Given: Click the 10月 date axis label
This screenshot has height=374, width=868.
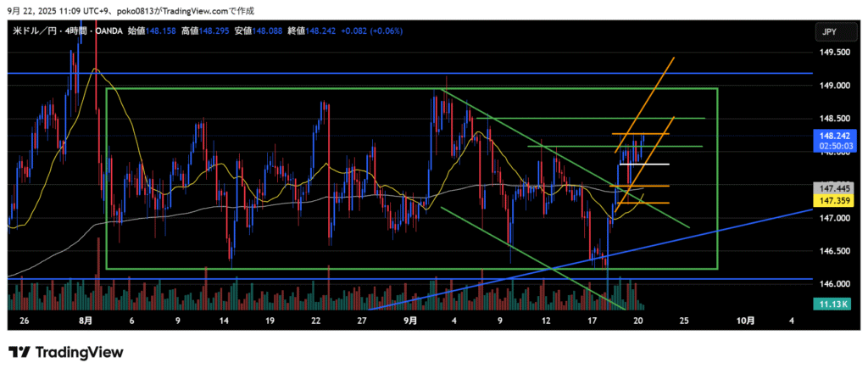Looking at the screenshot, I should (744, 321).
